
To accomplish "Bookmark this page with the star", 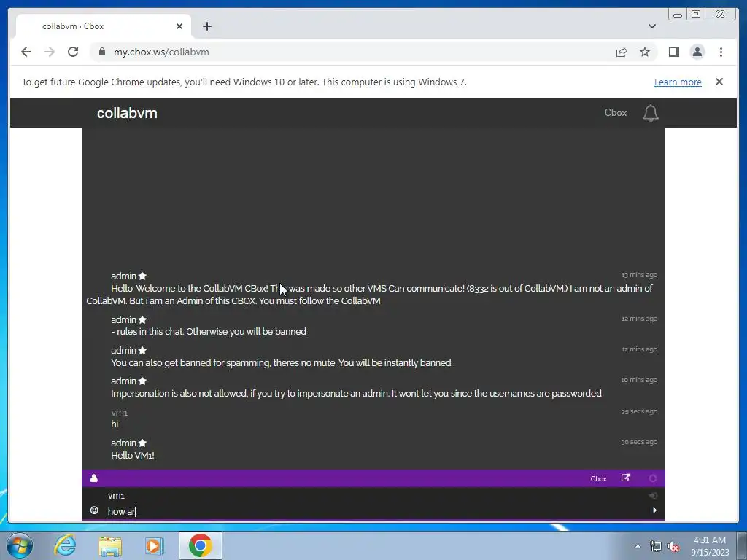I will (645, 52).
